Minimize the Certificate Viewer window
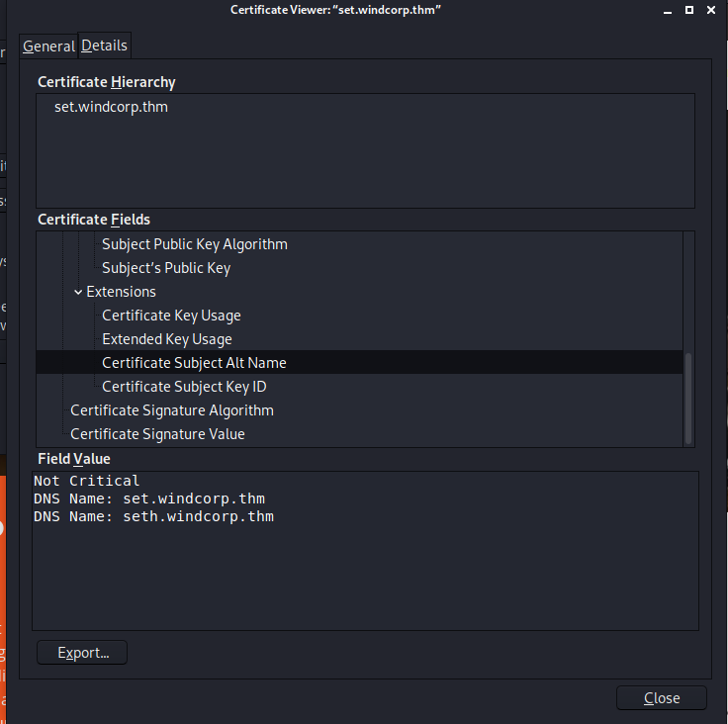728x724 pixels. tap(663, 9)
